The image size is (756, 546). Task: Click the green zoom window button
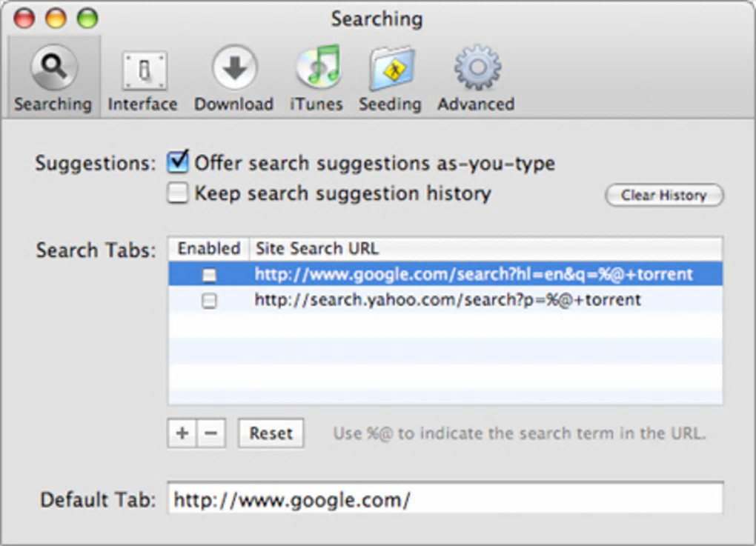87,19
